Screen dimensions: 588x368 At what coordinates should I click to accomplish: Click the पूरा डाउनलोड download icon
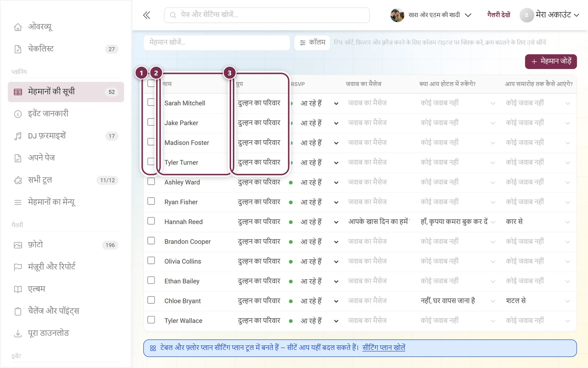point(18,334)
